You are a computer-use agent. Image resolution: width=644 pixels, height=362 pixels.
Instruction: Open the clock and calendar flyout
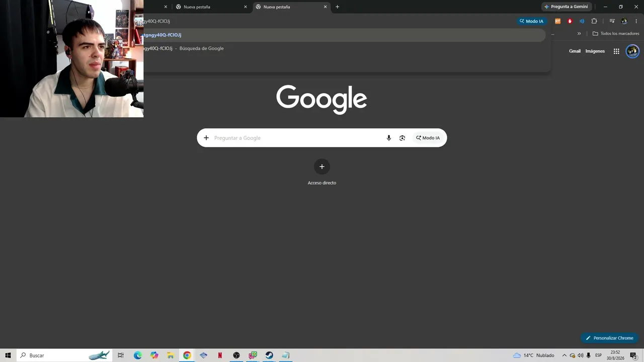(x=615, y=355)
